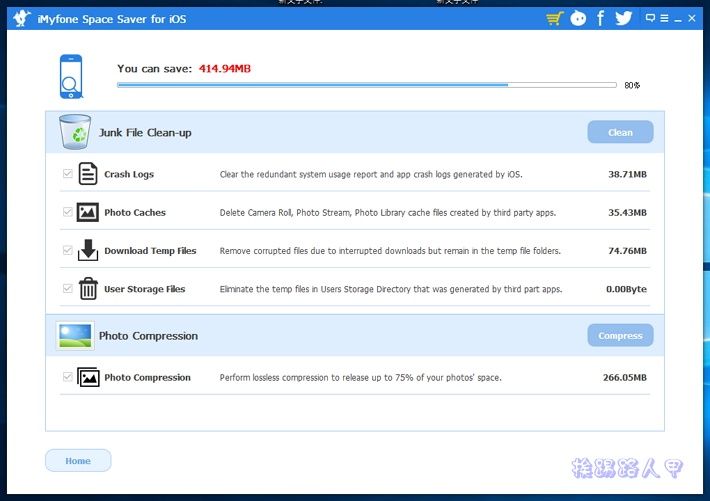Click the 38.71MB size value
The width and height of the screenshot is (710, 501).
click(627, 174)
